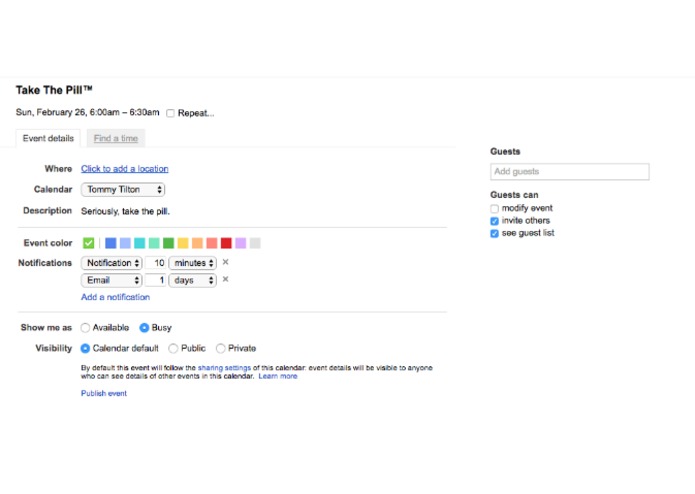Click the 10 notification time field
The height and width of the screenshot is (494, 695).
156,263
